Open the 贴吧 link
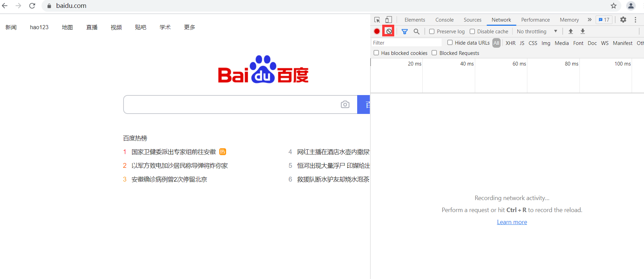The width and height of the screenshot is (644, 279). click(x=141, y=27)
